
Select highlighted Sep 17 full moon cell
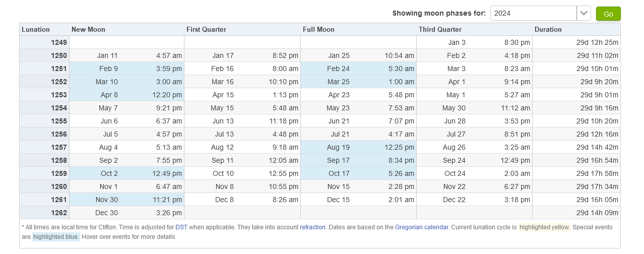358,160
